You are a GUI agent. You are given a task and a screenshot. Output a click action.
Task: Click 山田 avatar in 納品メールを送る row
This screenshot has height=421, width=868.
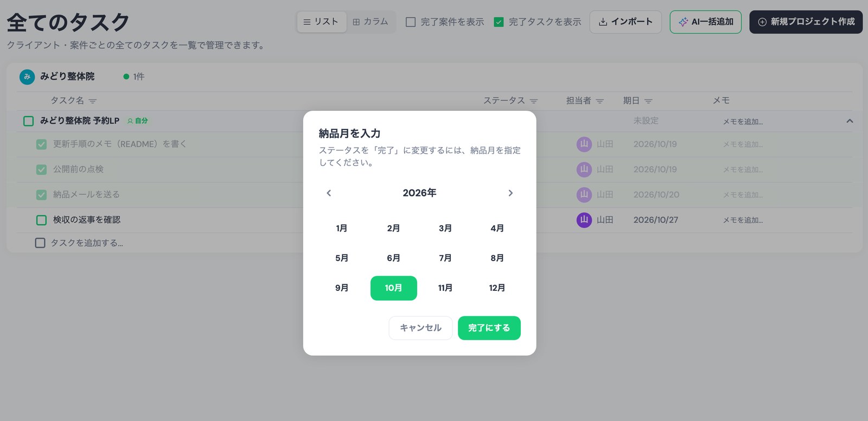click(x=584, y=194)
